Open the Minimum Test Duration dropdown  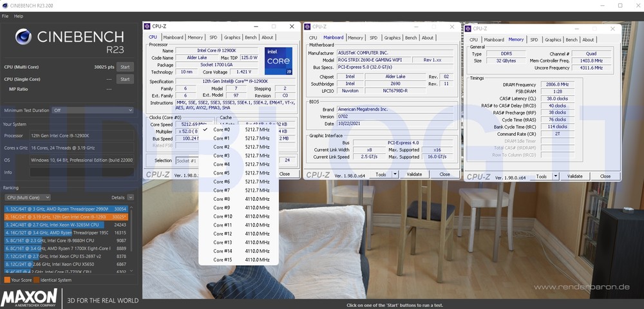pos(93,110)
